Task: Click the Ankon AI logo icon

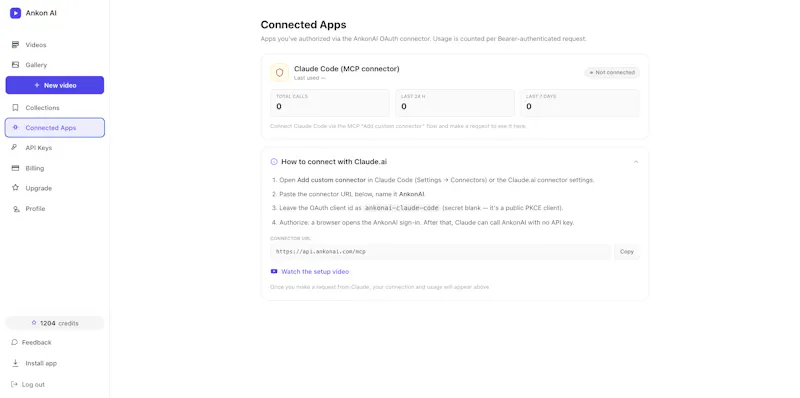Action: (15, 13)
